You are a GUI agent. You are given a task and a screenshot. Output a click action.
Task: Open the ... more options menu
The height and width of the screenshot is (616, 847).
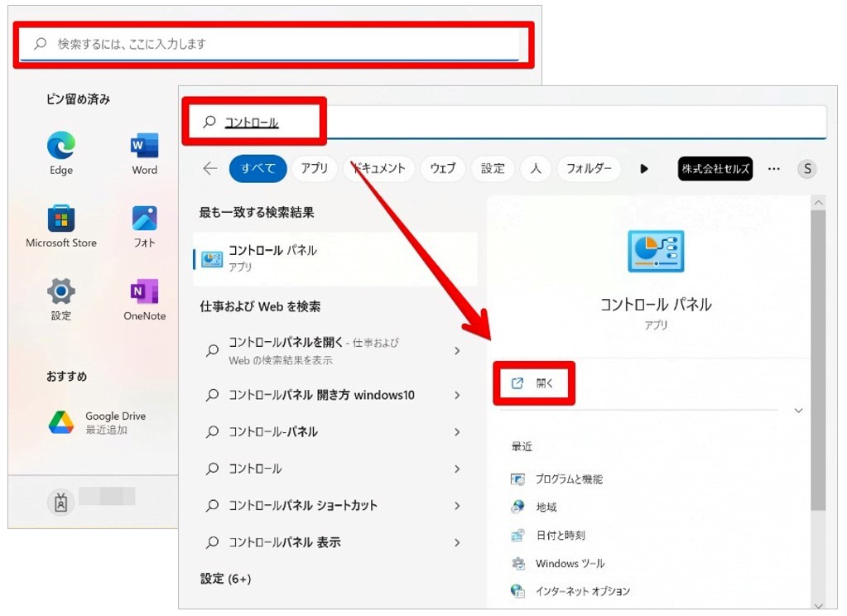(x=773, y=168)
